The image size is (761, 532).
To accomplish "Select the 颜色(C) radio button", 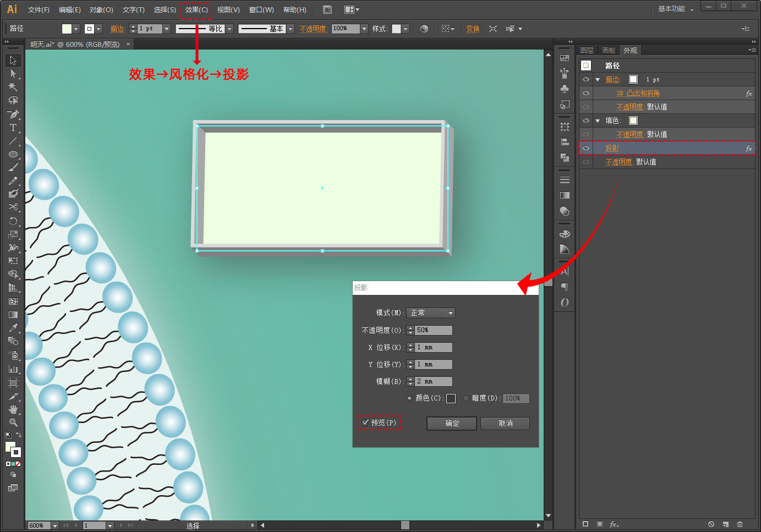I will (409, 398).
